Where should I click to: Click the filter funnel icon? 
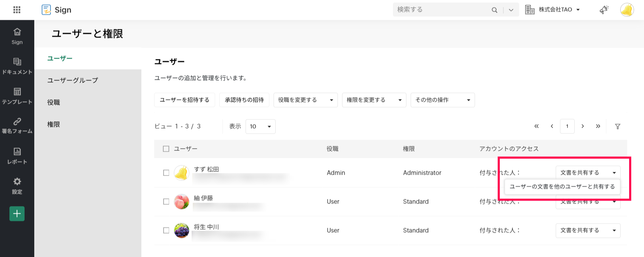(617, 126)
